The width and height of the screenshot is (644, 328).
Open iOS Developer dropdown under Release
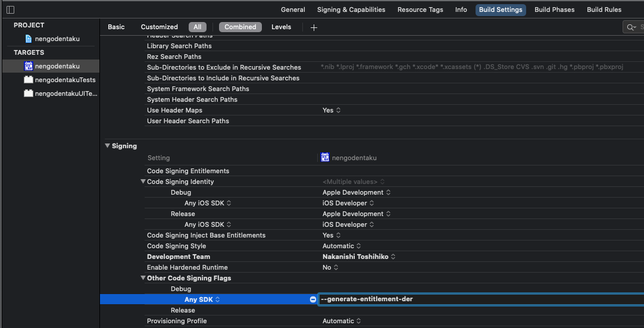[348, 224]
